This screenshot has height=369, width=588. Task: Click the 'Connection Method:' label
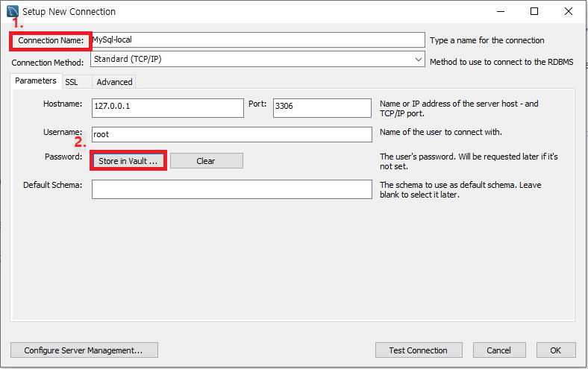48,63
